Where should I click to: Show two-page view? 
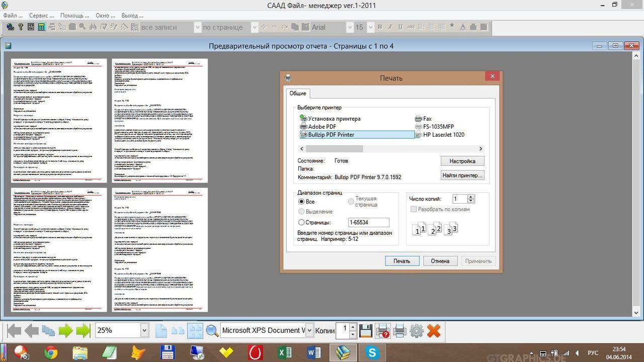[178, 330]
